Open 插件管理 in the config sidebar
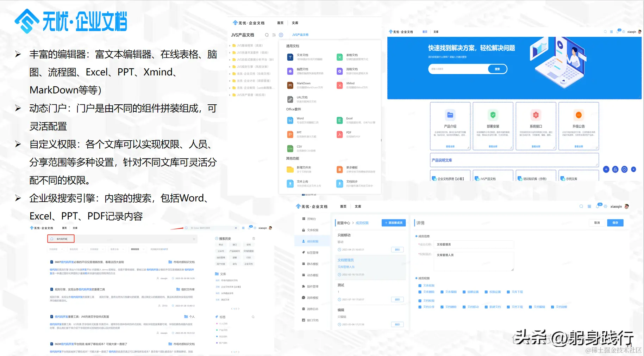 click(x=312, y=287)
